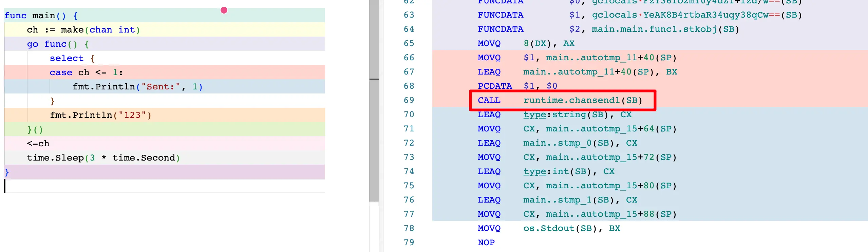Viewport: 868px width, 252px height.
Task: Click the '<-ch' receive statement line
Action: tap(38, 144)
